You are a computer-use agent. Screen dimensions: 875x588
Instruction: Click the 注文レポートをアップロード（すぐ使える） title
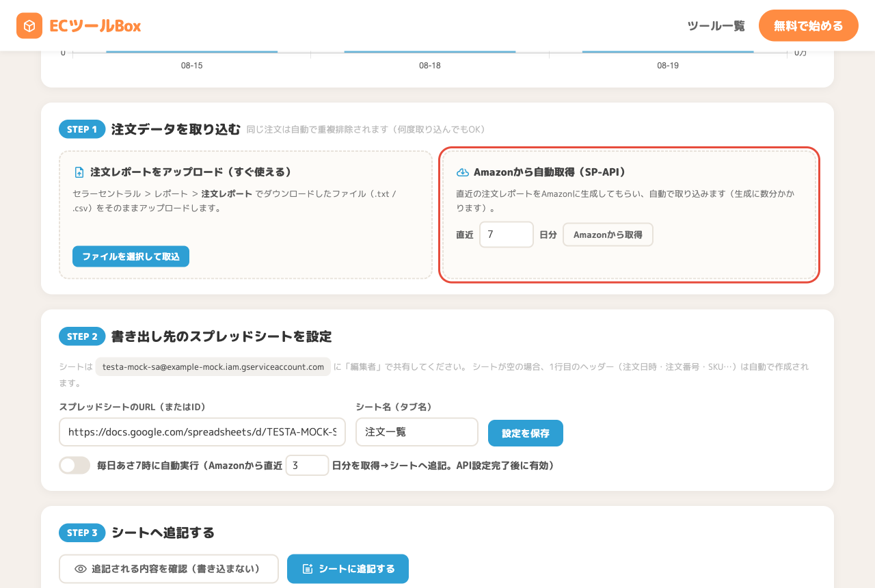[x=191, y=172]
